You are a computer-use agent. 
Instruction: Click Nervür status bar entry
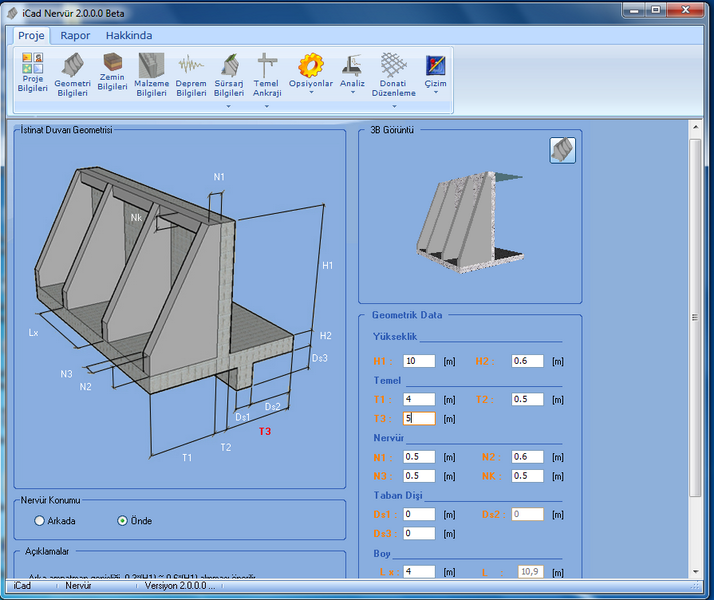[x=78, y=585]
